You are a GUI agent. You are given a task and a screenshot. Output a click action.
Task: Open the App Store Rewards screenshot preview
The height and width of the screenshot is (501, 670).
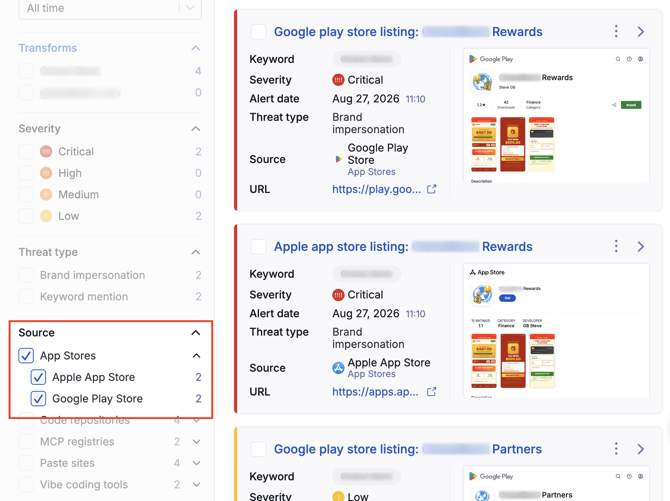[x=556, y=330]
